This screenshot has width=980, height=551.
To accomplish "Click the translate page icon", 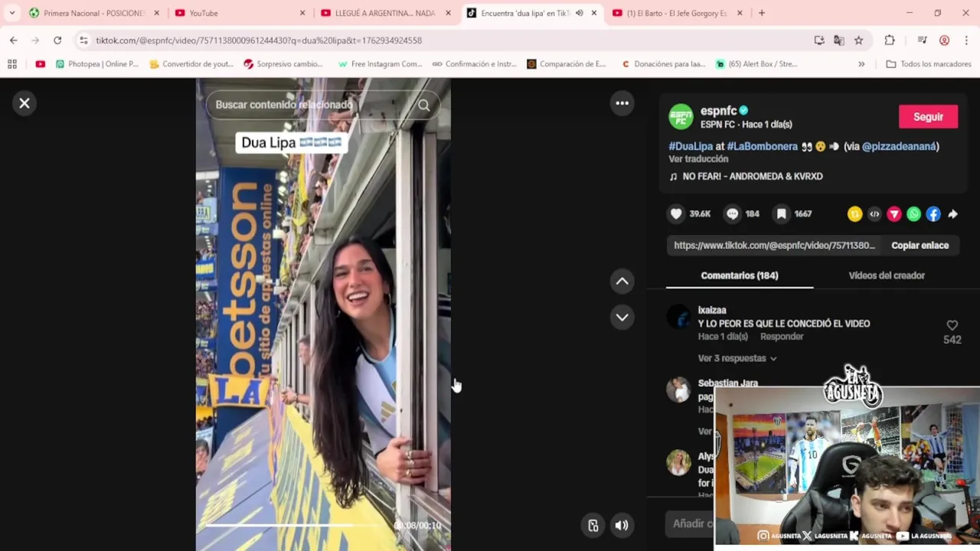I will (839, 40).
